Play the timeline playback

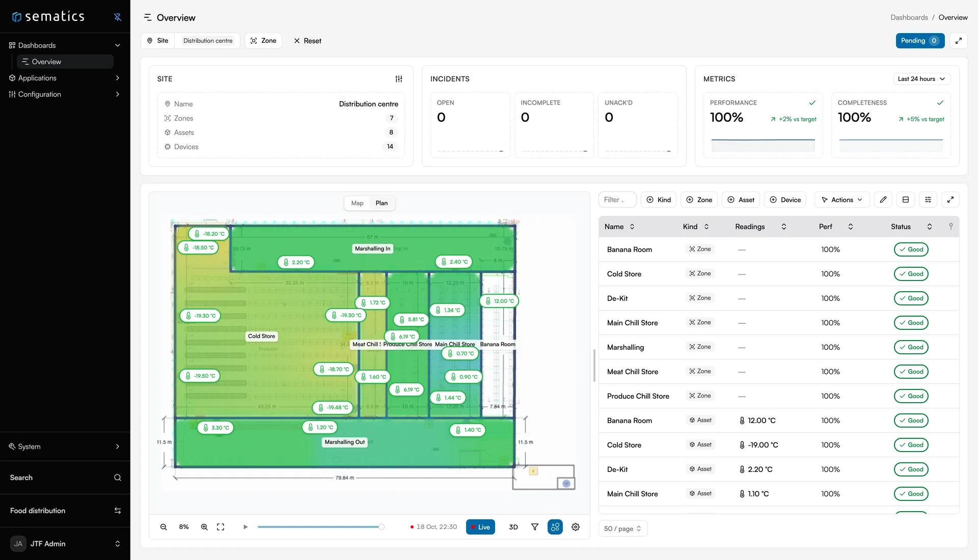[x=246, y=527]
